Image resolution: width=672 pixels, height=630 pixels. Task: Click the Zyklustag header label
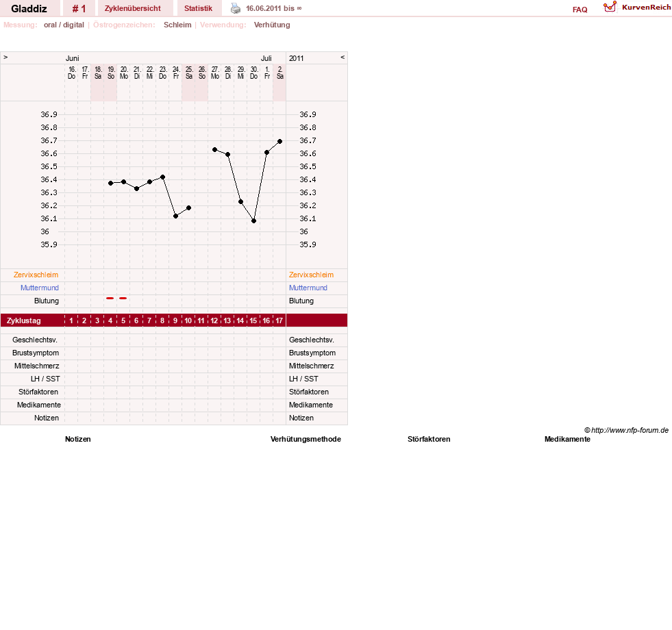tap(23, 320)
